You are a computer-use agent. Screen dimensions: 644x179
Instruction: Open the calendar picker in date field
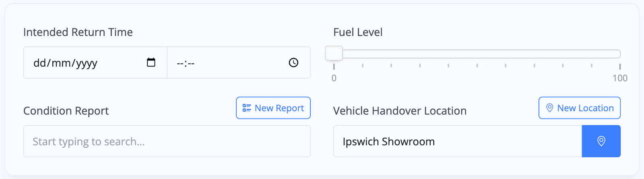(x=151, y=62)
